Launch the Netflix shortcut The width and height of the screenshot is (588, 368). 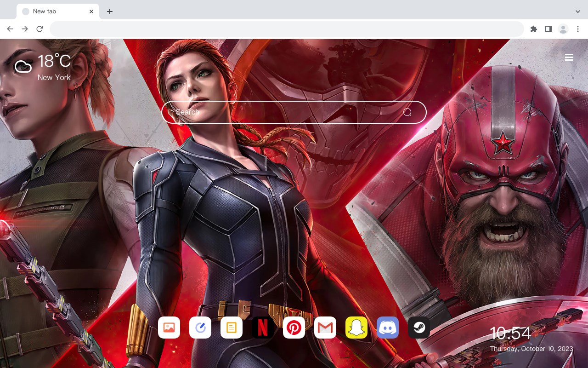263,328
